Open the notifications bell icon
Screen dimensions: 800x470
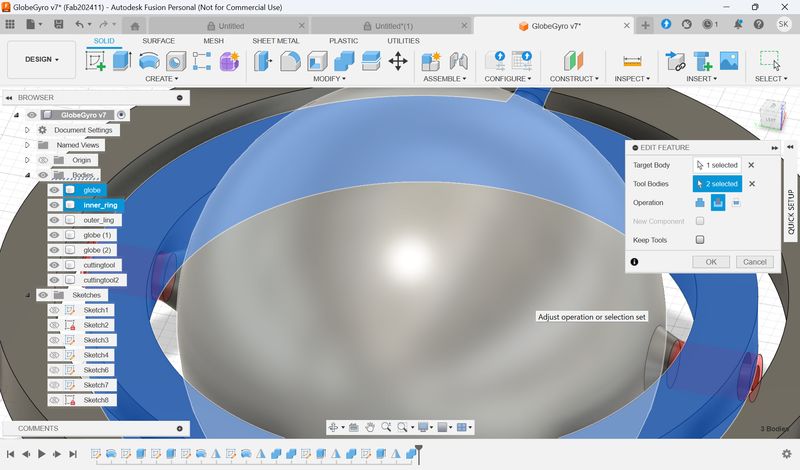738,24
